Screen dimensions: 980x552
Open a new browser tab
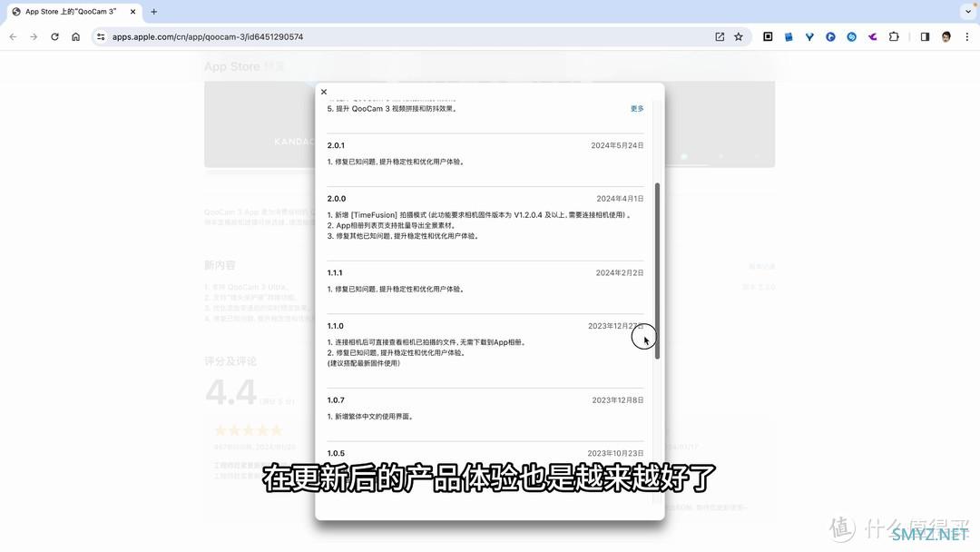[x=153, y=11]
